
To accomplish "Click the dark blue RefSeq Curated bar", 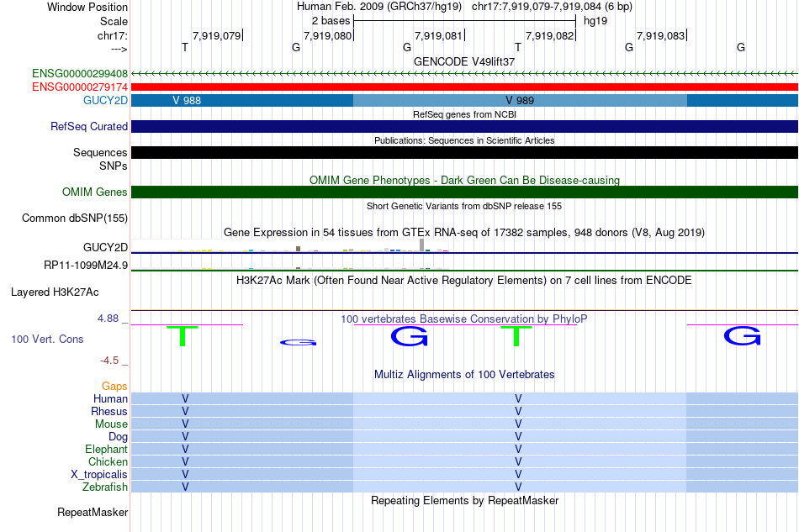I will 464,126.
